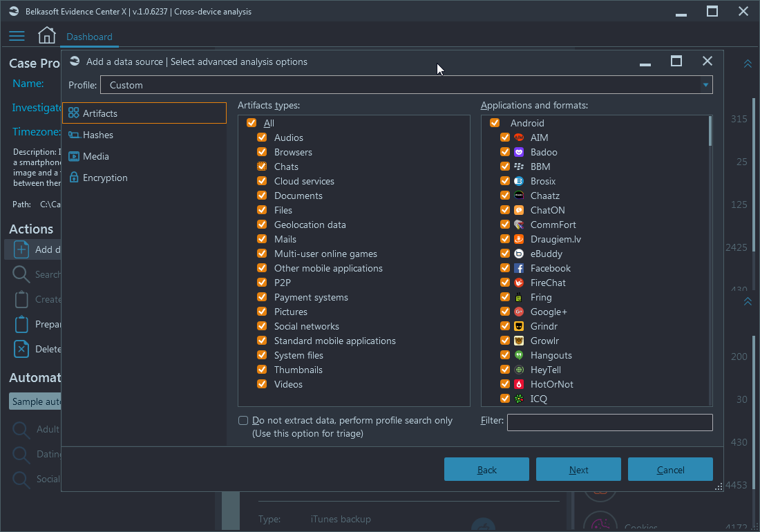
Task: Click the applications list scrollbar
Action: (710, 131)
